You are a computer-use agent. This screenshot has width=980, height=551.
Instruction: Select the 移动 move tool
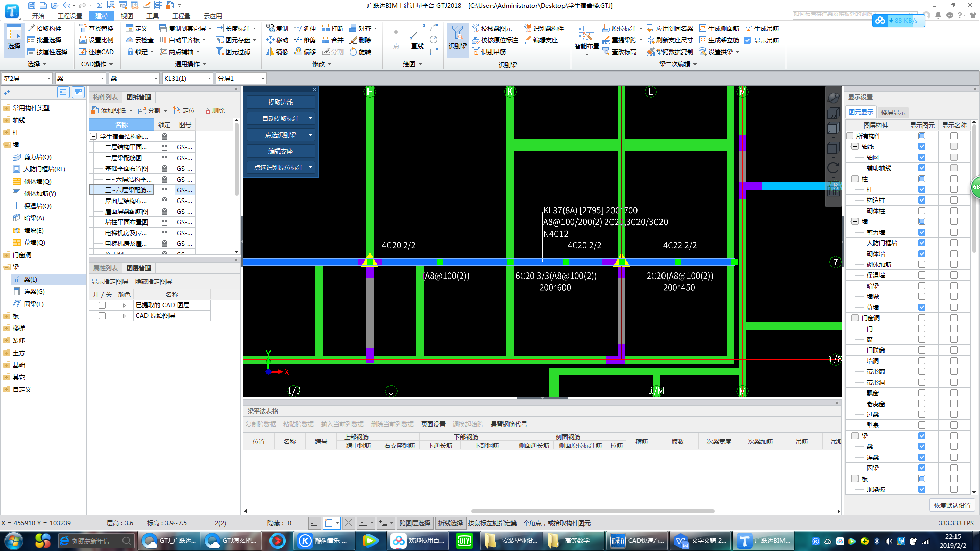coord(277,40)
